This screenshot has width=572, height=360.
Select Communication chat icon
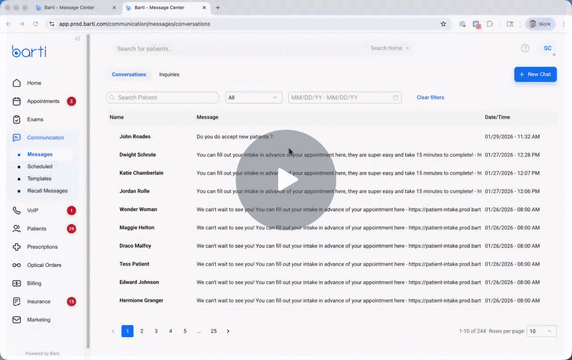click(17, 138)
